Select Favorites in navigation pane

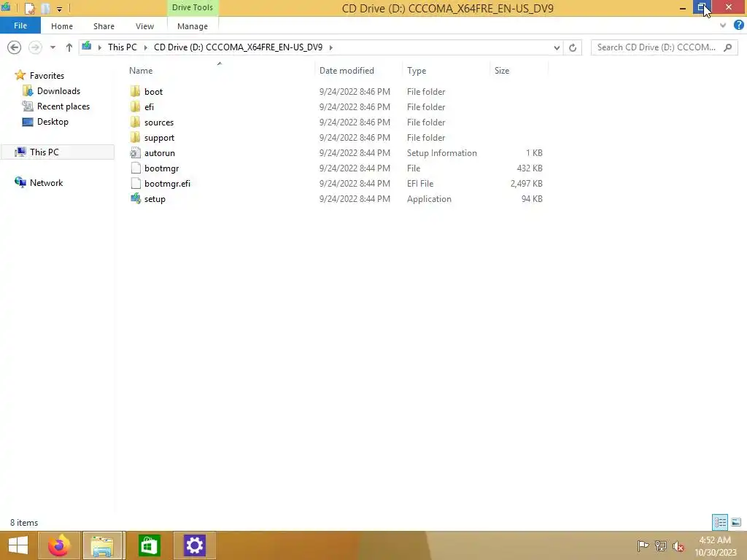47,75
